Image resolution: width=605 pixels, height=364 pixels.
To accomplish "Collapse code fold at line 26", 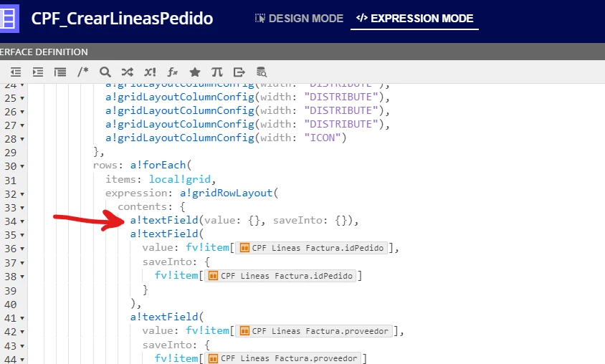I will pyautogui.click(x=22, y=112).
